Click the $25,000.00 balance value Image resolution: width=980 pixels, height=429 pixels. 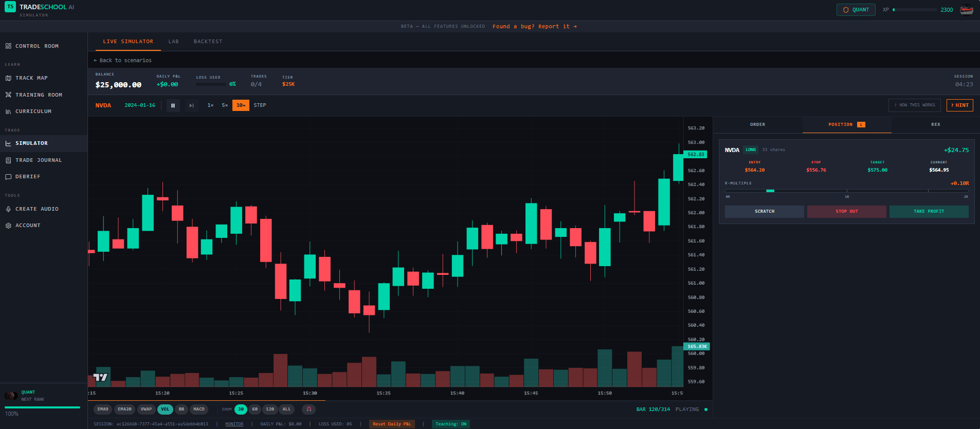click(x=118, y=85)
